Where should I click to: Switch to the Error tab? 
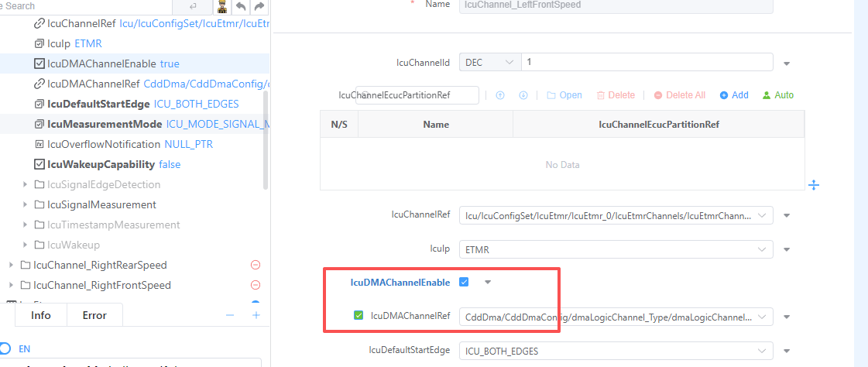tap(94, 315)
